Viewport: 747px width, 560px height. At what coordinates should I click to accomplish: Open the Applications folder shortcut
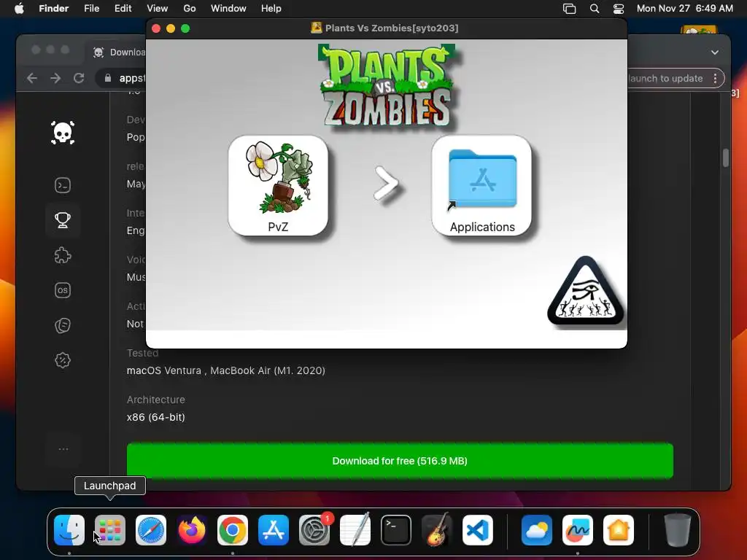tap(481, 185)
